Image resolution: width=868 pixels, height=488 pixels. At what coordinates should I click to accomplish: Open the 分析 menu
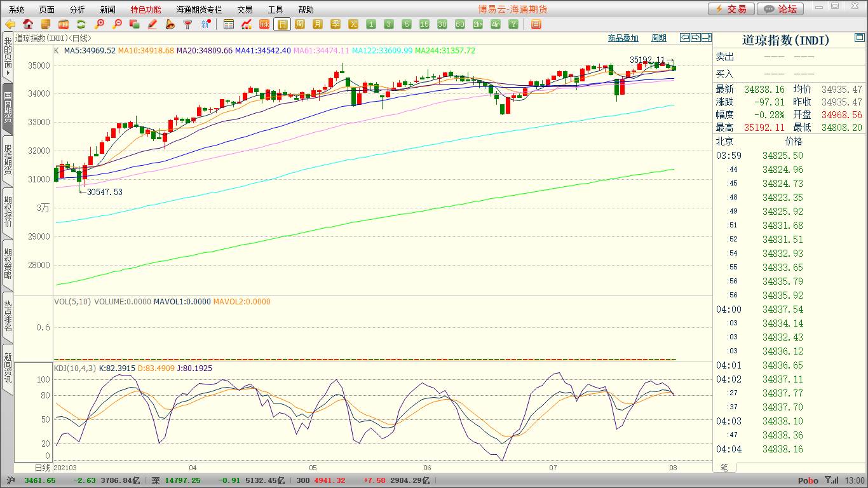click(x=78, y=10)
